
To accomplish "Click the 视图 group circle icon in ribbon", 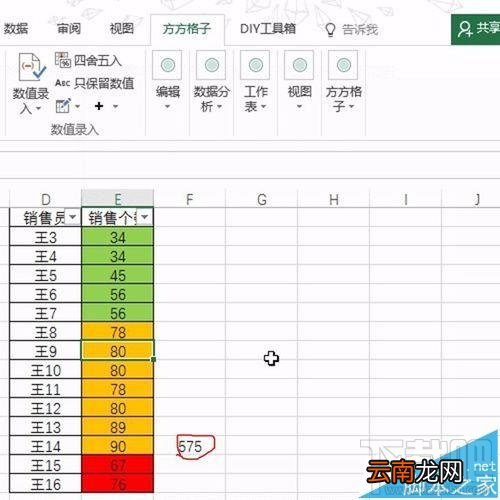I will pyautogui.click(x=300, y=65).
